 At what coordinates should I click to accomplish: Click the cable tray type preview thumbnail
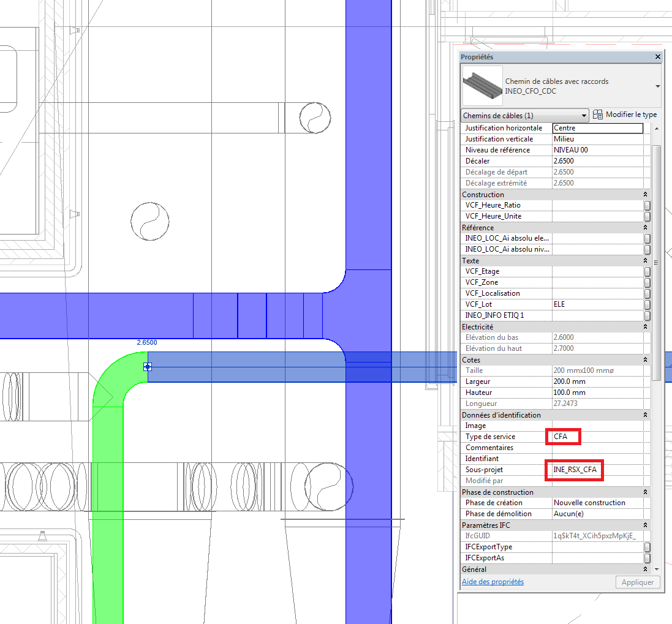(482, 86)
